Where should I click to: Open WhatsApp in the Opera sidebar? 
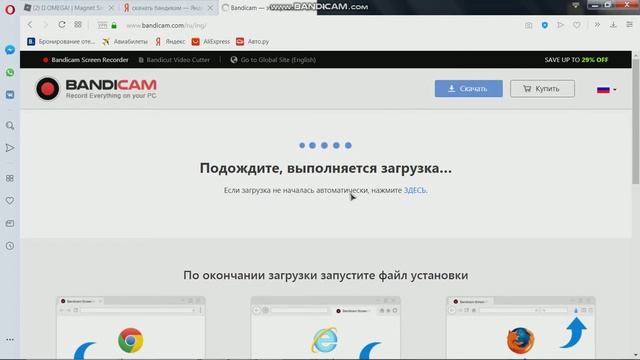point(10,72)
